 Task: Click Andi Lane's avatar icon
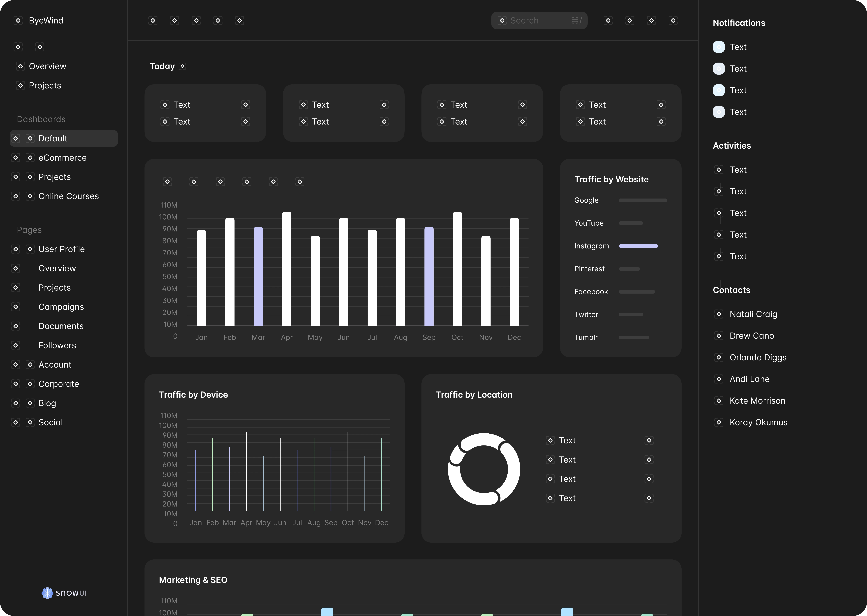(719, 379)
